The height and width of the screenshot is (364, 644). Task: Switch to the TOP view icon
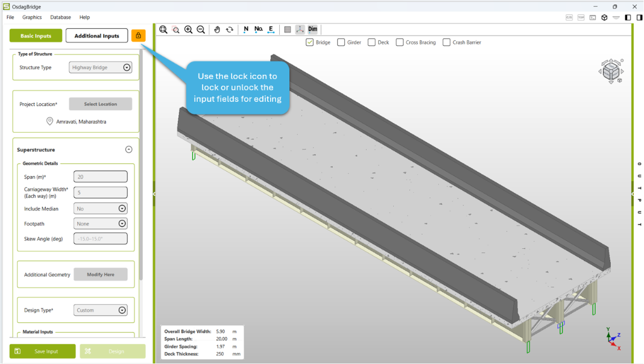581,17
